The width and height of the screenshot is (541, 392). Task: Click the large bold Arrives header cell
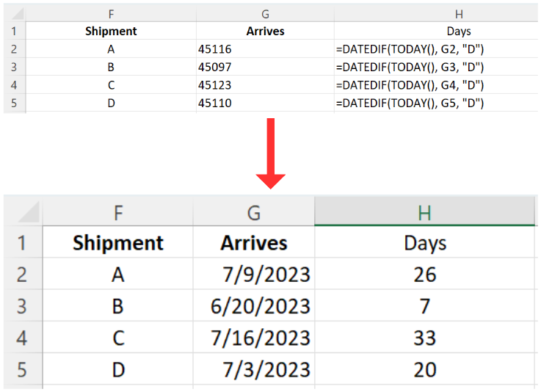point(254,243)
